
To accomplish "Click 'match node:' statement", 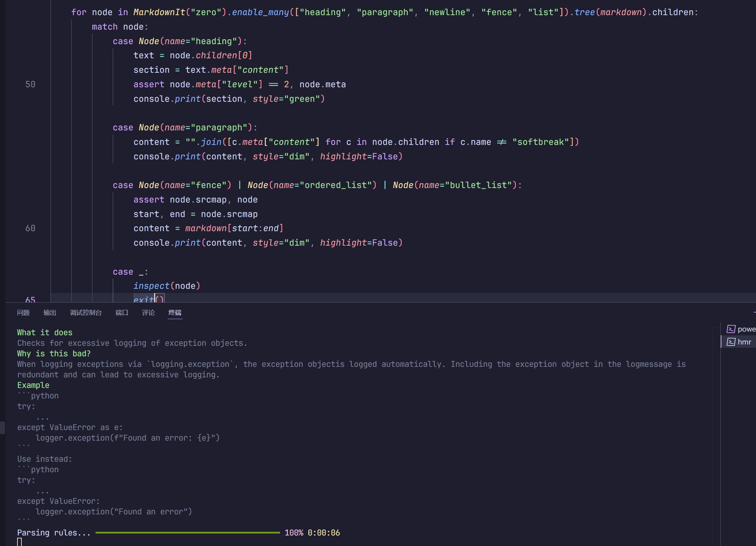I will click(120, 27).
